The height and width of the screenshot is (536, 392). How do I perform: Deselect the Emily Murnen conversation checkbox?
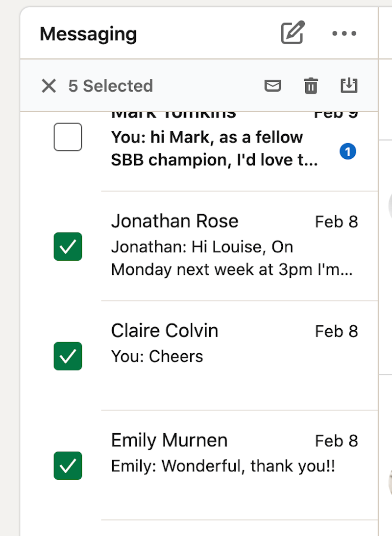coord(68,466)
